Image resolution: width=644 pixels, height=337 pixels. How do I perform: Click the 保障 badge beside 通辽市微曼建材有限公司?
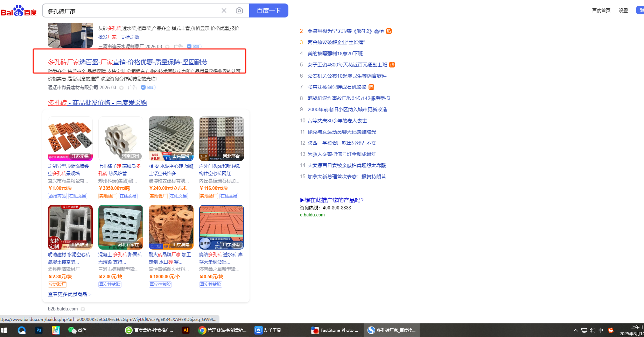[x=148, y=87]
